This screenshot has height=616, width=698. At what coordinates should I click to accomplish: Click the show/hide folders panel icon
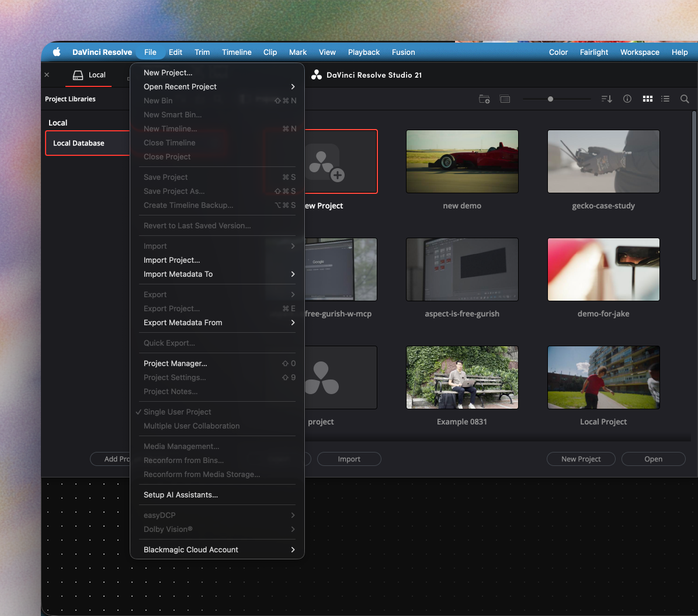click(505, 99)
